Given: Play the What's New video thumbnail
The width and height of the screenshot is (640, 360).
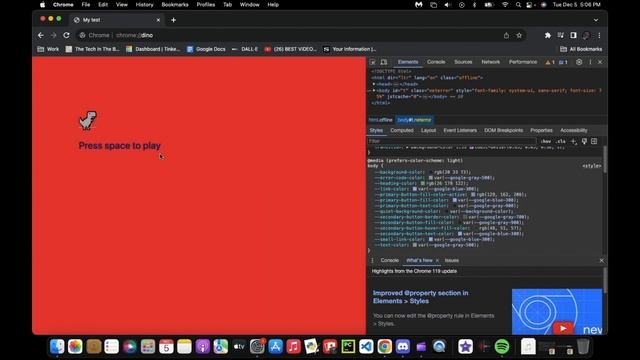Looking at the screenshot, I should click(557, 312).
